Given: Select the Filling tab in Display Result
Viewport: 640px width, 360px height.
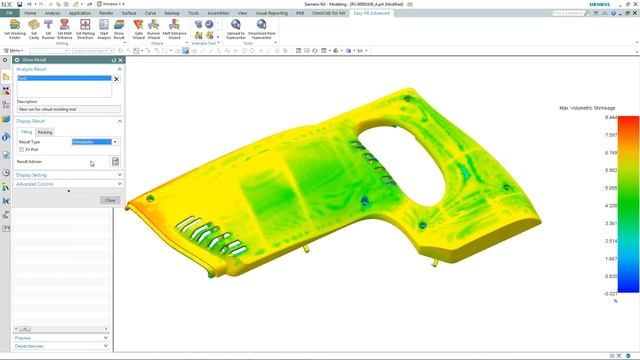Looking at the screenshot, I should point(27,132).
